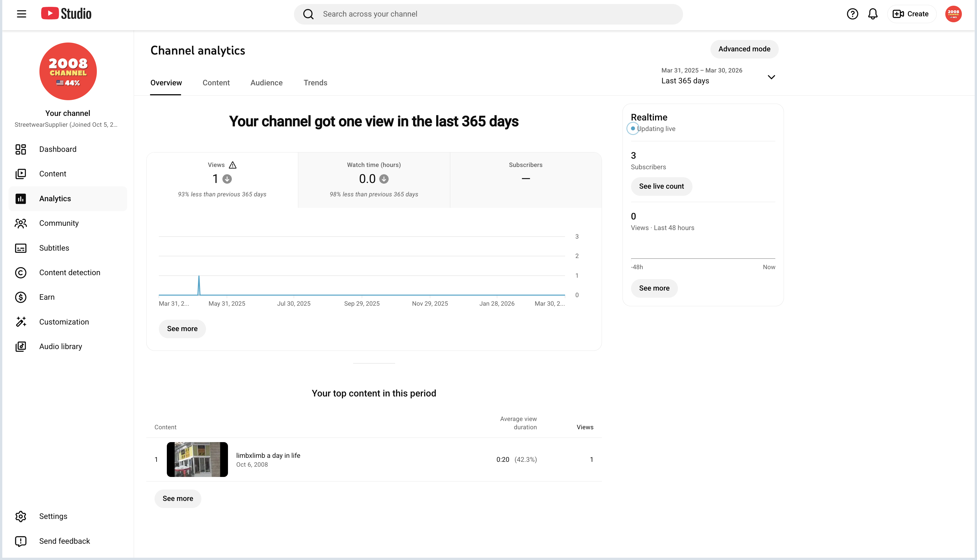Click the Dashboard grid icon

[x=21, y=149]
